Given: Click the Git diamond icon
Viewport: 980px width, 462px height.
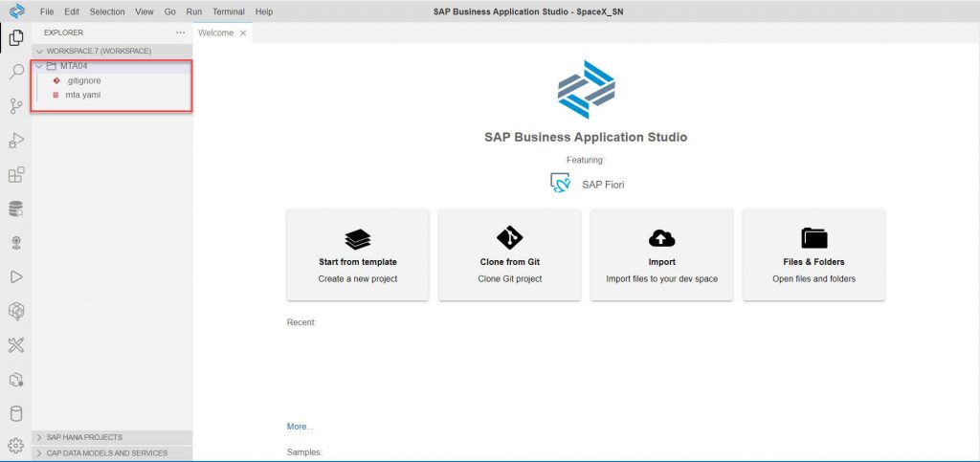Looking at the screenshot, I should [x=509, y=238].
